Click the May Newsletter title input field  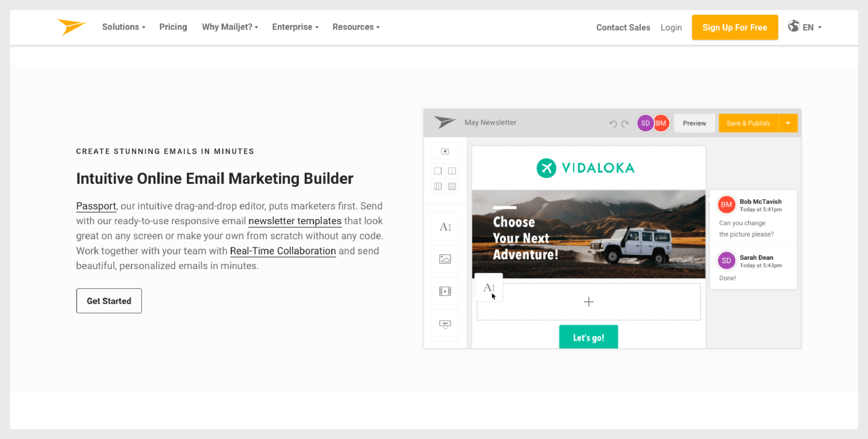pyautogui.click(x=491, y=122)
